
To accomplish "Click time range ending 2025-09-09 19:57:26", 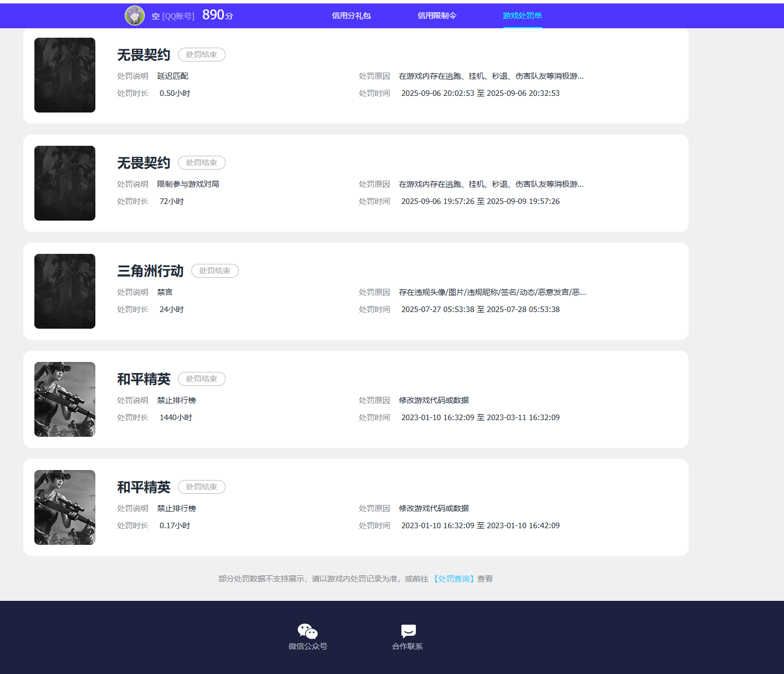I will pyautogui.click(x=480, y=201).
